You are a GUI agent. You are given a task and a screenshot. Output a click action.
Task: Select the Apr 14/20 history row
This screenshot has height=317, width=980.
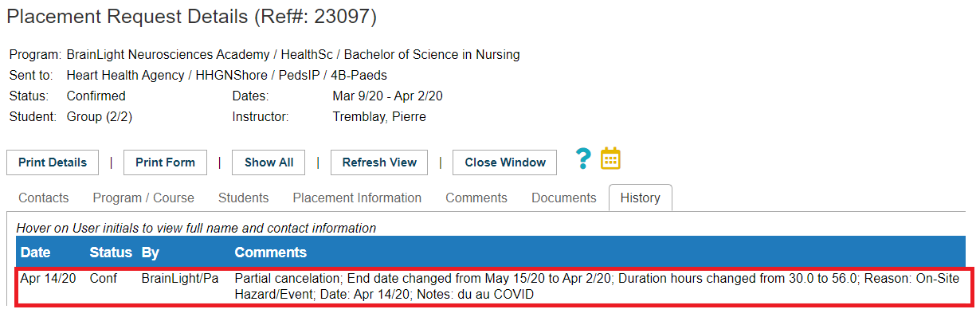(x=494, y=287)
